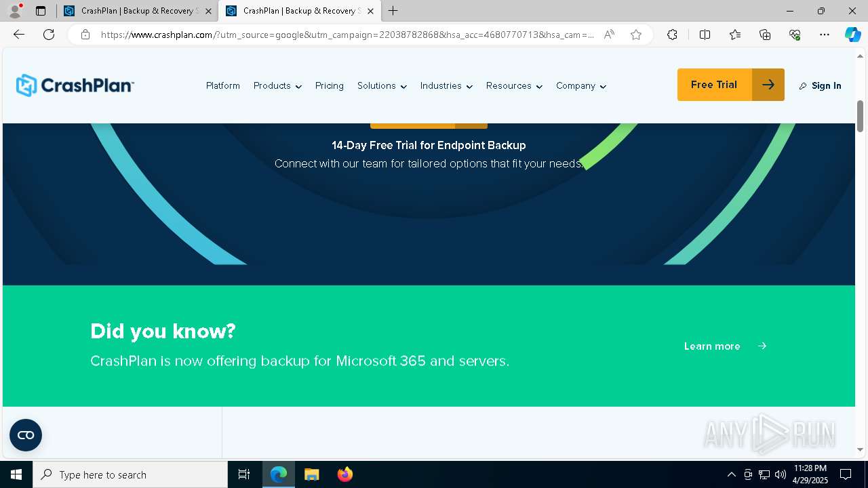Image resolution: width=868 pixels, height=488 pixels.
Task: Click the arrow next to Learn more
Action: [762, 346]
